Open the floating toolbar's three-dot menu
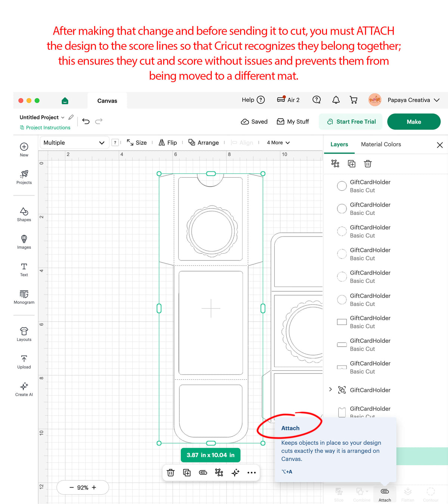 [x=252, y=473]
